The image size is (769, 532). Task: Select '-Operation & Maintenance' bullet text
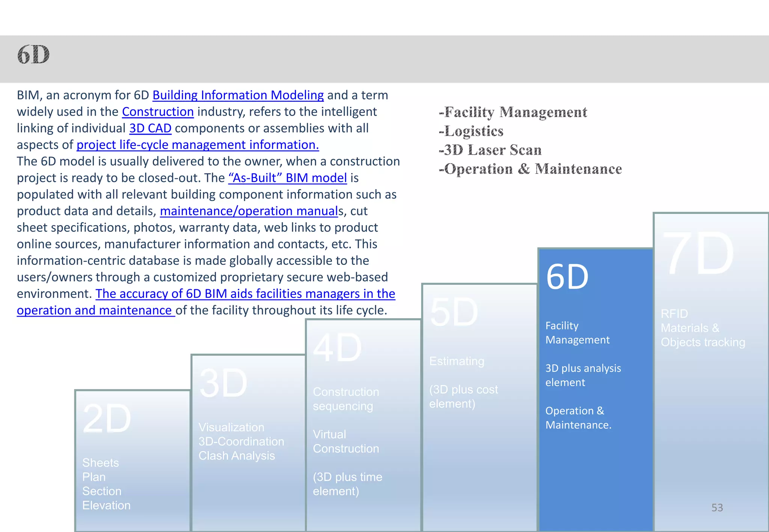530,169
